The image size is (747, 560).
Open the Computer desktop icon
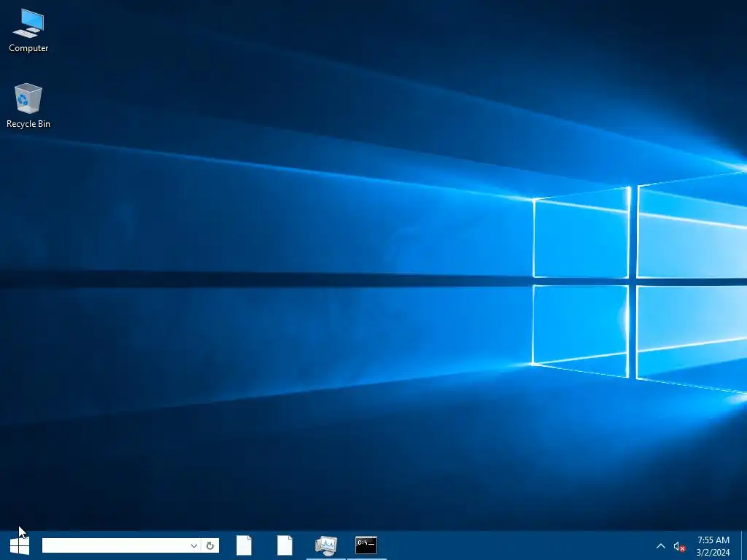(28, 31)
